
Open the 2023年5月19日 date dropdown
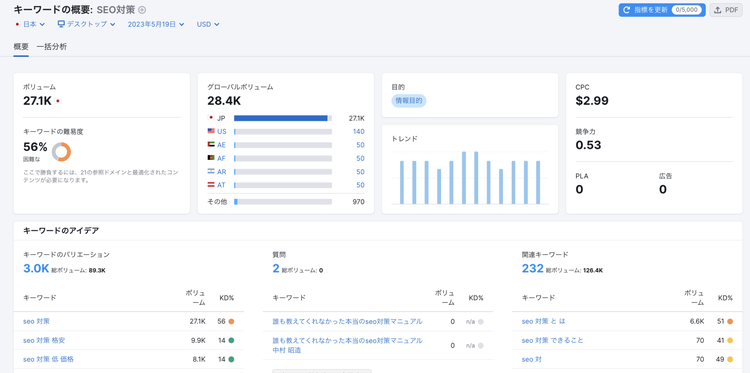[x=156, y=24]
